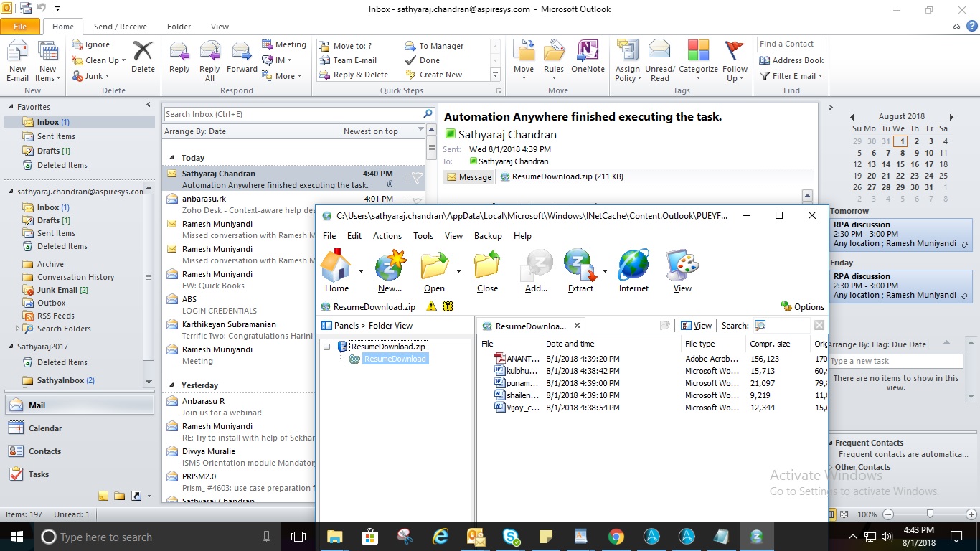Open the OneNote icon in the ribbon
Viewport: 980px width, 551px height.
(588, 52)
